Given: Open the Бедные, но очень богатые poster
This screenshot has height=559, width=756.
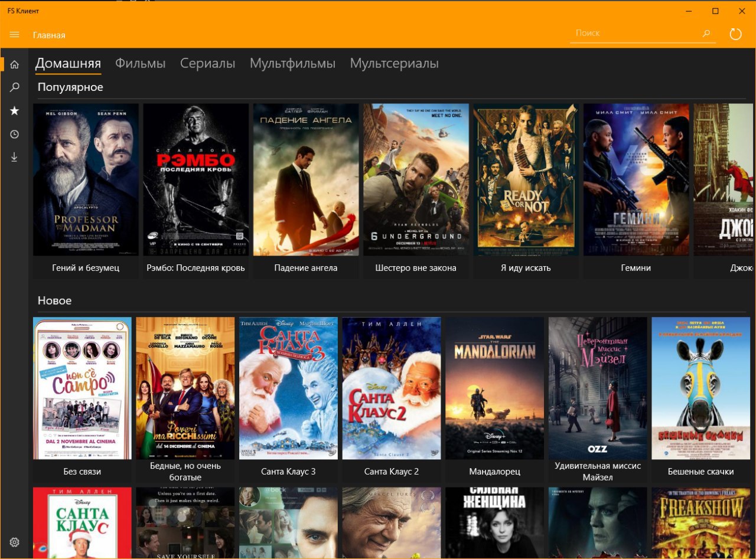Looking at the screenshot, I should (x=185, y=388).
